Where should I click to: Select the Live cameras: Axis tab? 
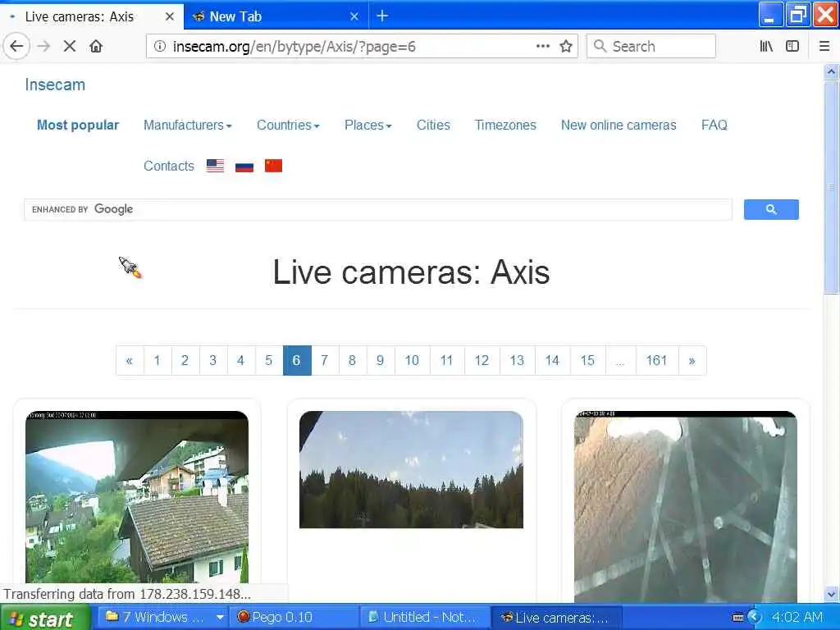pos(92,16)
